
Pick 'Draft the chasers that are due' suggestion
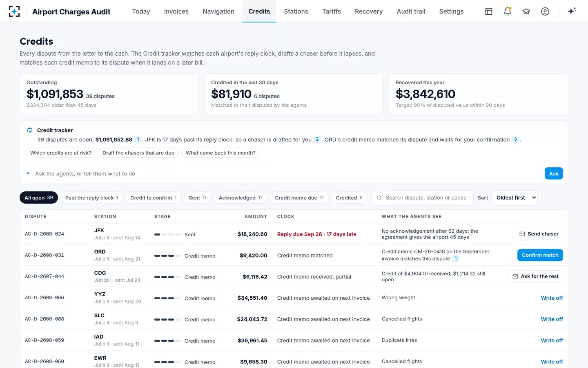pyautogui.click(x=138, y=153)
